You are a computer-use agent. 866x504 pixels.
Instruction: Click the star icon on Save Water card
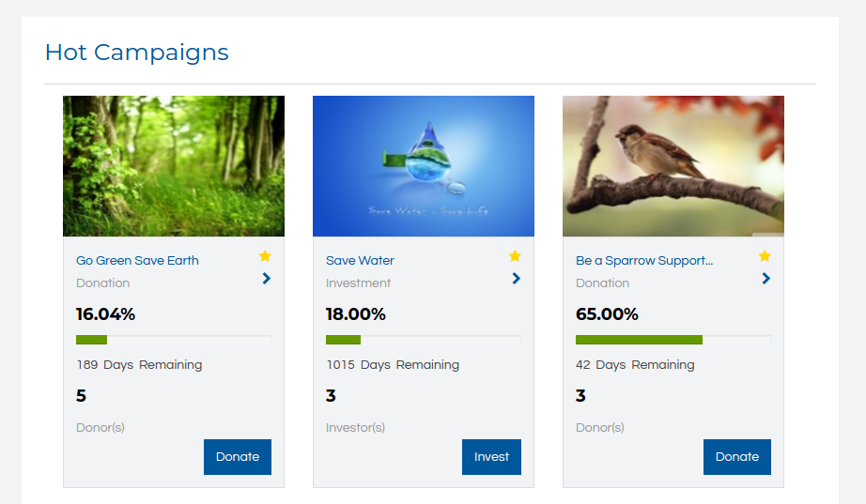[x=515, y=255]
